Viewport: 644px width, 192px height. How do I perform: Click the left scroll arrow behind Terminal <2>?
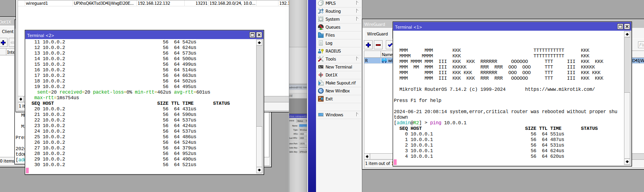point(21,99)
